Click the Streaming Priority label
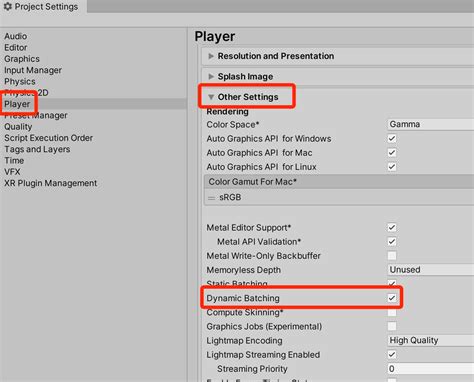Screen dimensions: 474x382 (x=252, y=369)
